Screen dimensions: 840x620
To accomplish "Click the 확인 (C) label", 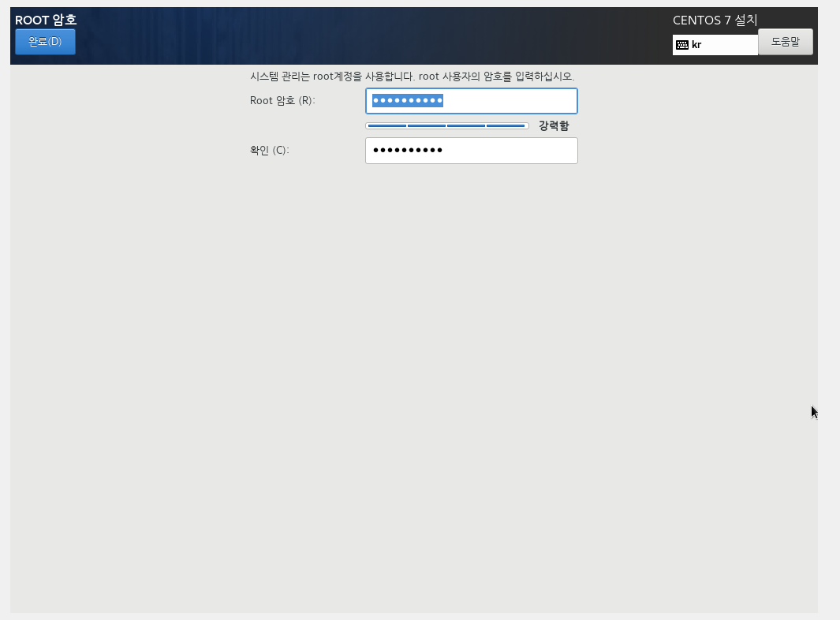I will pyautogui.click(x=270, y=151).
